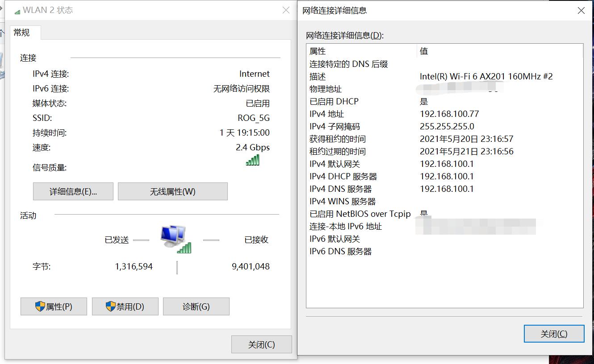Click 关闭(C) in the WLAN 2 状态 dialog
This screenshot has width=594, height=364.
point(261,344)
